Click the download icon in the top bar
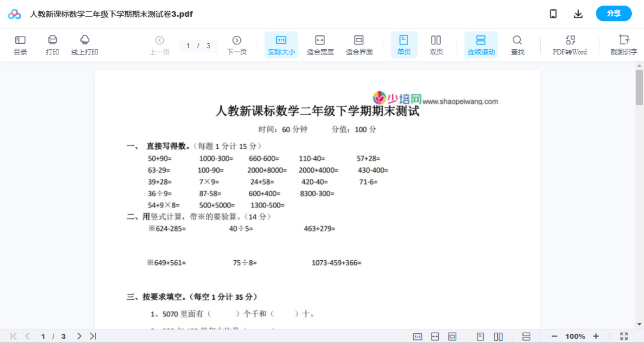 pyautogui.click(x=578, y=13)
